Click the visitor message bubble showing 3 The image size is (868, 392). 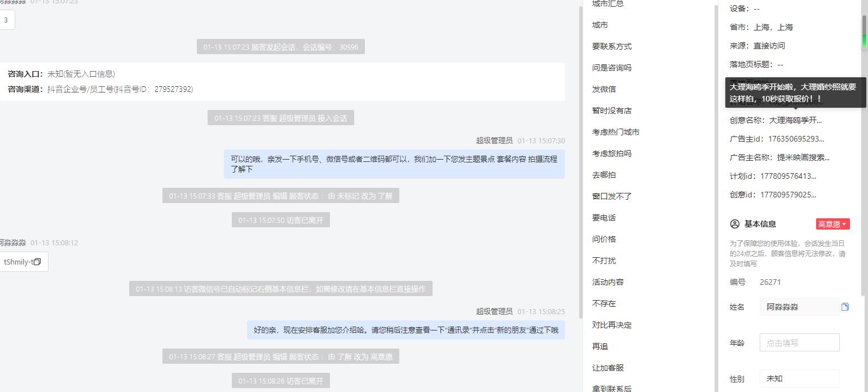7,20
